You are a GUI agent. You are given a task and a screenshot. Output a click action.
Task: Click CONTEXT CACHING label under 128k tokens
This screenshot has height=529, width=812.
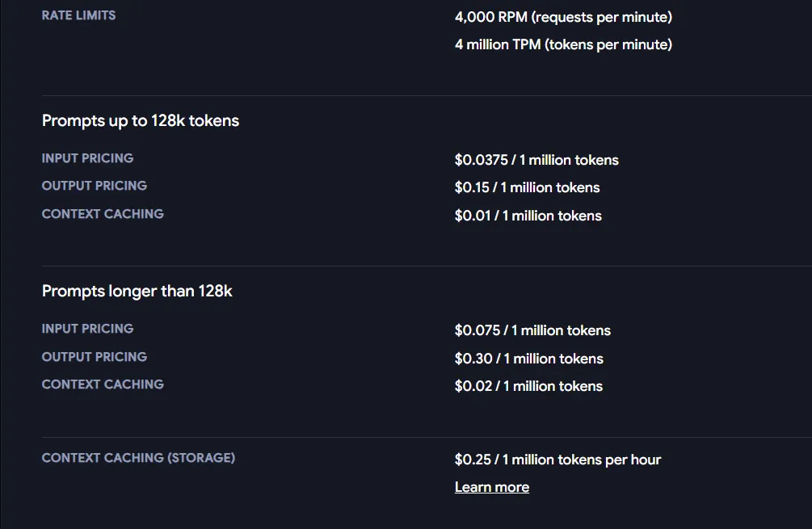[103, 214]
